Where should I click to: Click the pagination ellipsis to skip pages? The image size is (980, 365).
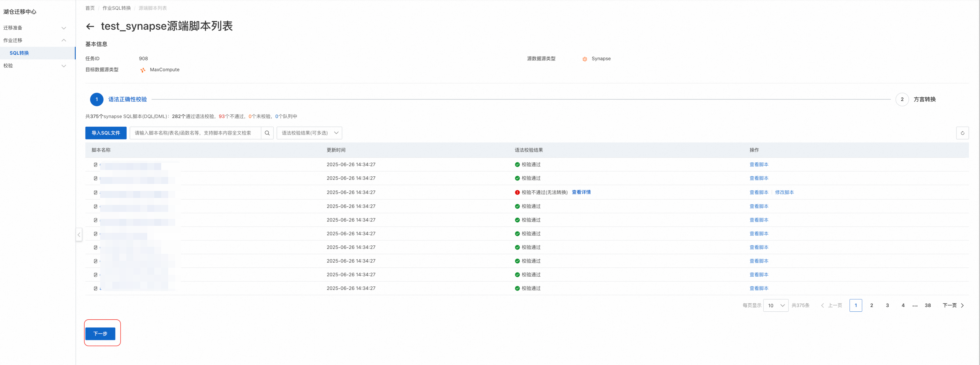(915, 306)
